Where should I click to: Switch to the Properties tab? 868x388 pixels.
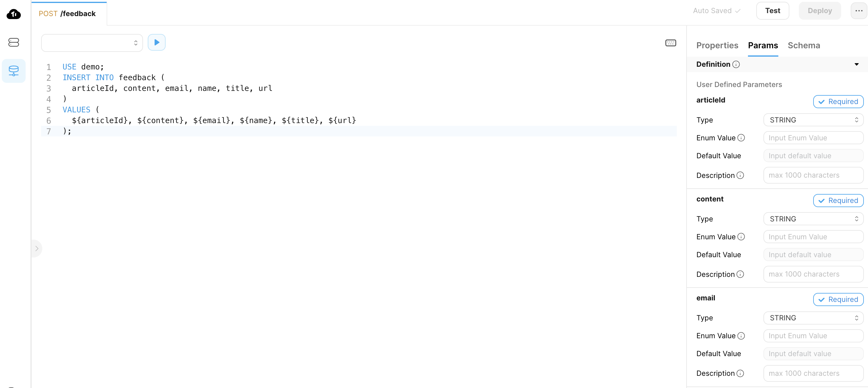point(717,46)
